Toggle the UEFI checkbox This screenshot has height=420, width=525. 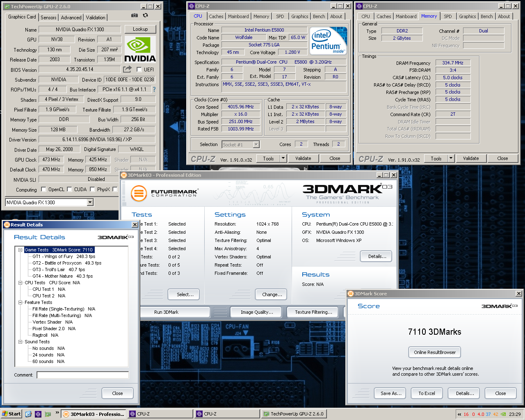[139, 69]
